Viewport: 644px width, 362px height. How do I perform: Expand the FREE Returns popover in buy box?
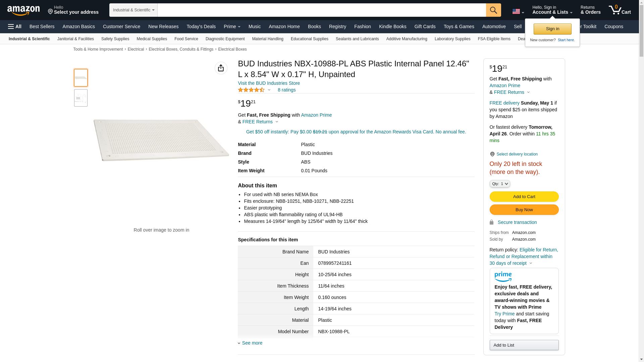512,92
